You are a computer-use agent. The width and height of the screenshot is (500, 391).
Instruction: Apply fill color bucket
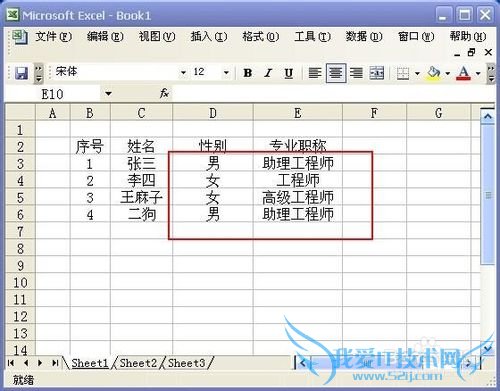click(433, 73)
